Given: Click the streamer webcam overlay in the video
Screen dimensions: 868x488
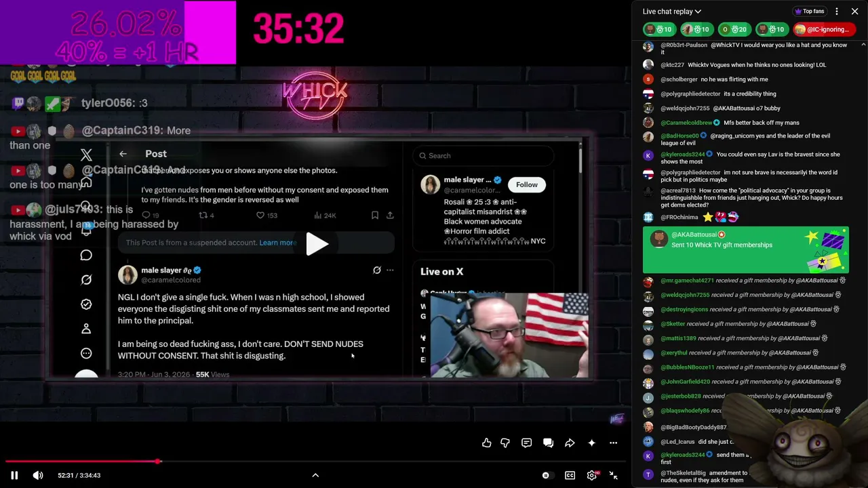Looking at the screenshot, I should 509,335.
